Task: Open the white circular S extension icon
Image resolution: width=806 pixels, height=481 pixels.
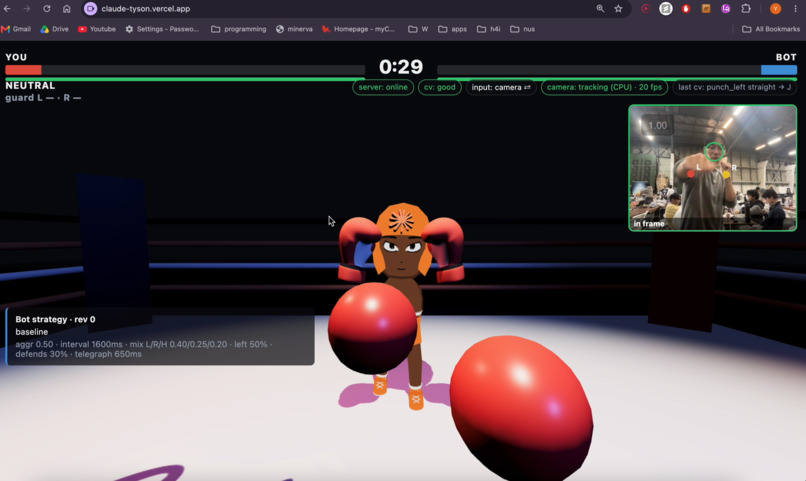Action: (x=666, y=9)
